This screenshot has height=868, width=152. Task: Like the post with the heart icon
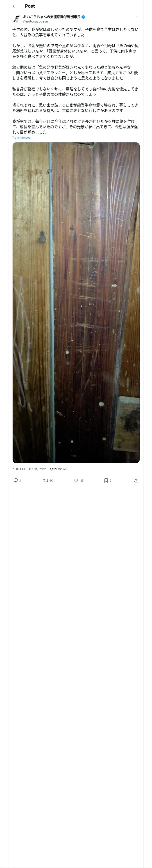pyautogui.click(x=76, y=480)
